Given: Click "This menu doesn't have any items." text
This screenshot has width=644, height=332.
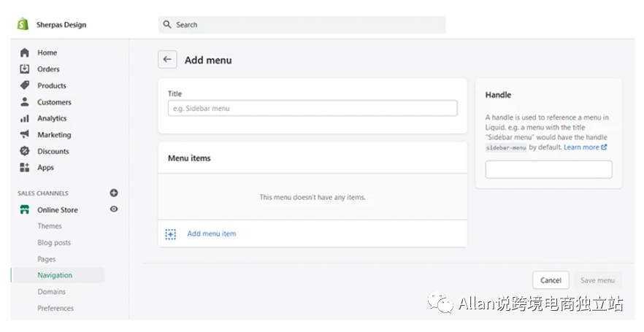Looking at the screenshot, I should pyautogui.click(x=313, y=198).
